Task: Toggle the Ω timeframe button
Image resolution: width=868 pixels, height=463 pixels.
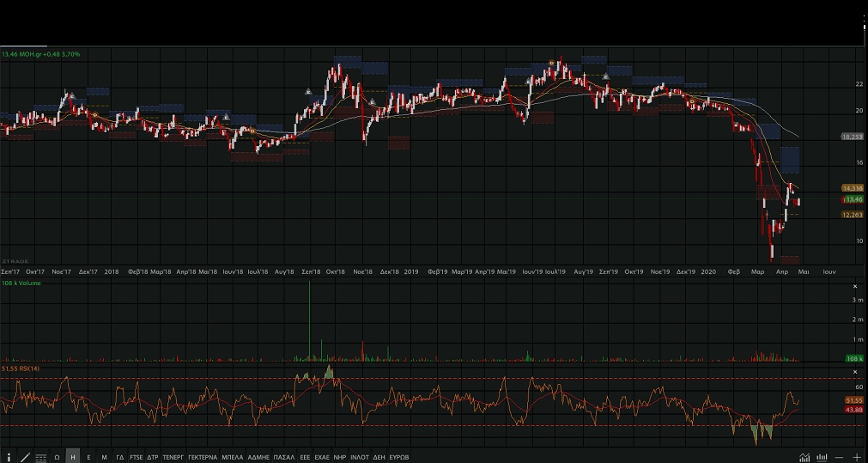Action: [x=57, y=457]
